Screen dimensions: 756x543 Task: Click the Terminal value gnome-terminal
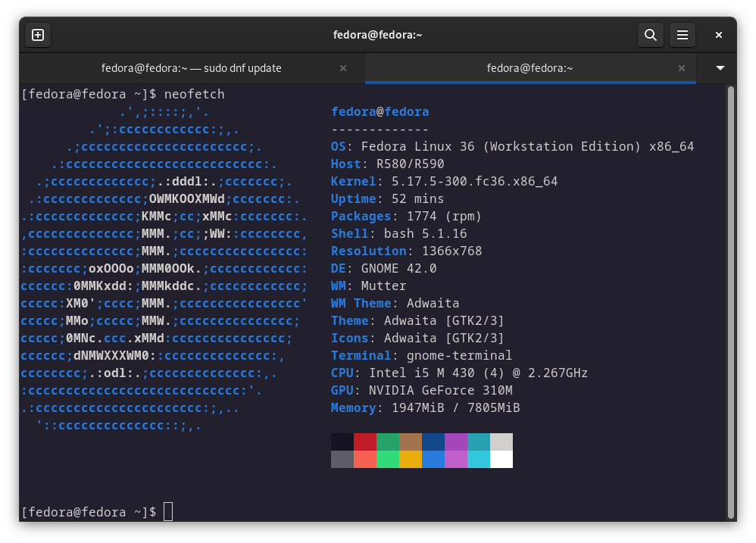pyautogui.click(x=460, y=356)
